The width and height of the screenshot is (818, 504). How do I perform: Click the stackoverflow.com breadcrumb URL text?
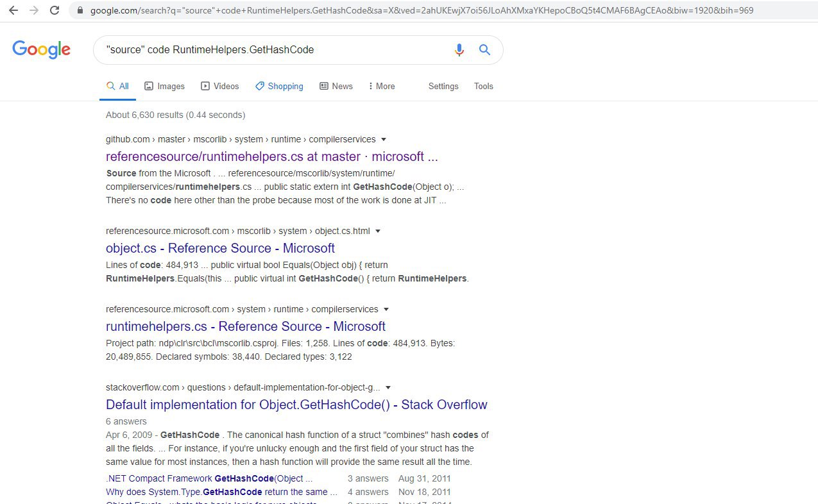click(243, 387)
